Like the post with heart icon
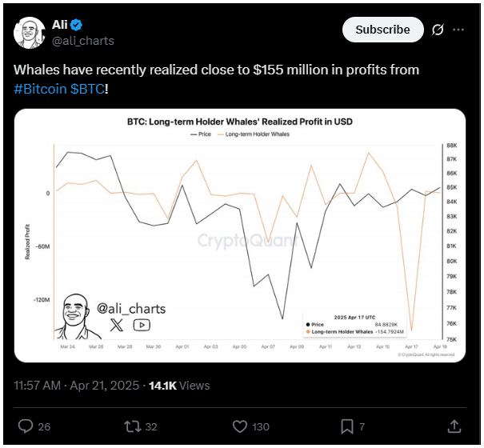The image size is (484, 448). 240,426
